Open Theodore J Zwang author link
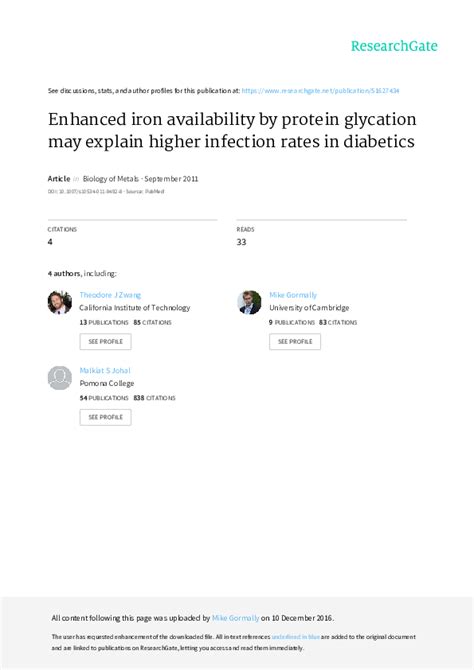This screenshot has height=670, width=474. click(x=110, y=295)
